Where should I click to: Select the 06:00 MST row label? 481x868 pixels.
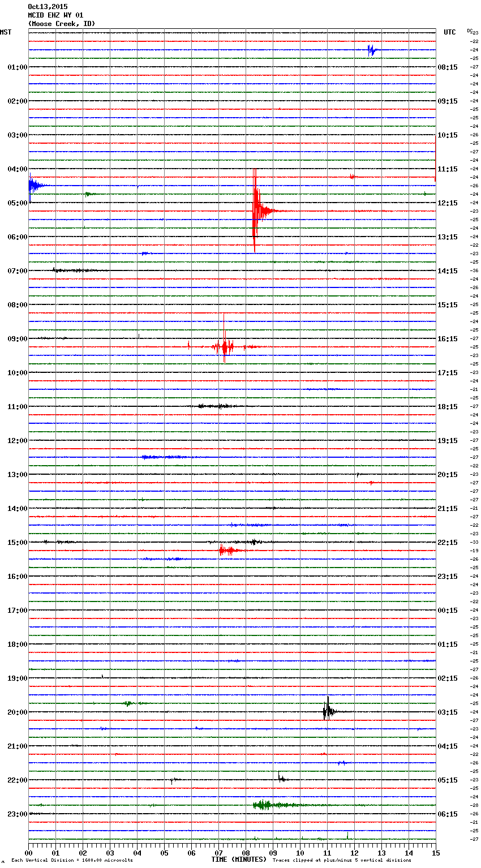17,237
